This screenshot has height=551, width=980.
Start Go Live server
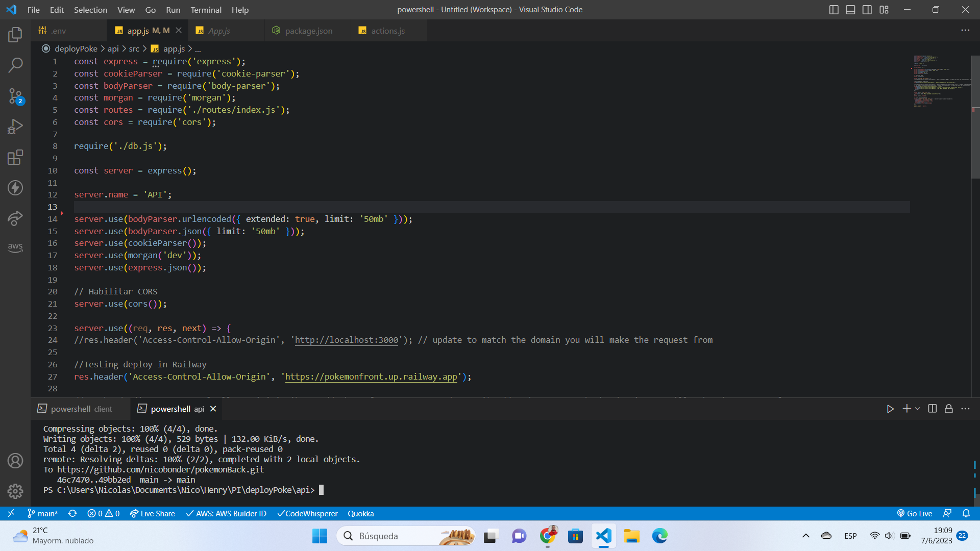(915, 513)
